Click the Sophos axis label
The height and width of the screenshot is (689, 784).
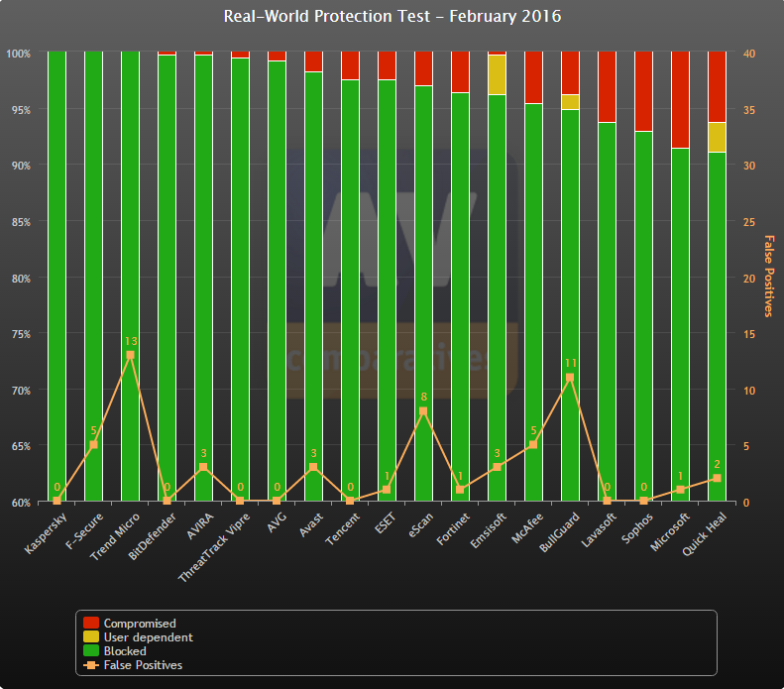(637, 528)
